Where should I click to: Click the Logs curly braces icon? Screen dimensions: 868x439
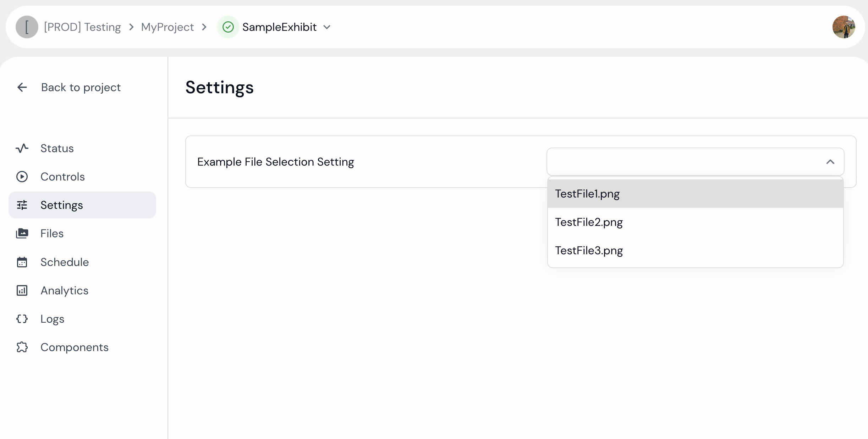22,319
